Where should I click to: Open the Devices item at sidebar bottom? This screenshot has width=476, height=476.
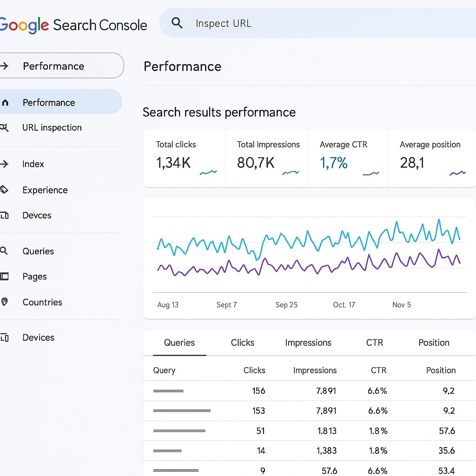tap(38, 337)
